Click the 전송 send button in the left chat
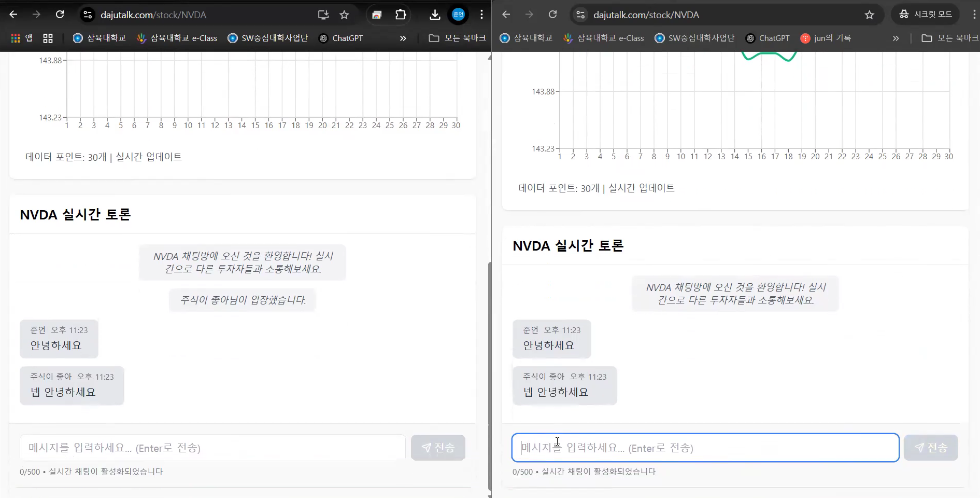Viewport: 980px width, 498px height. tap(438, 448)
